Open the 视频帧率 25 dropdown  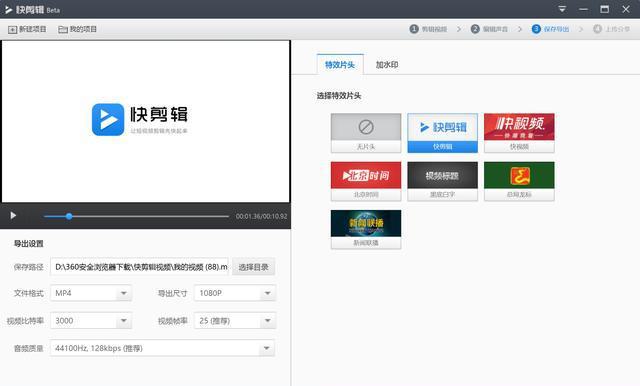[235, 321]
